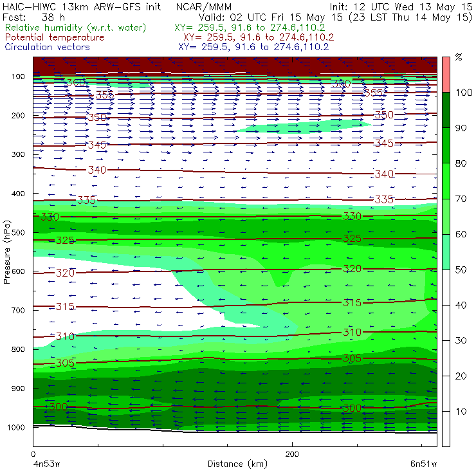Click the '100' pressure axis label

tap(18, 77)
